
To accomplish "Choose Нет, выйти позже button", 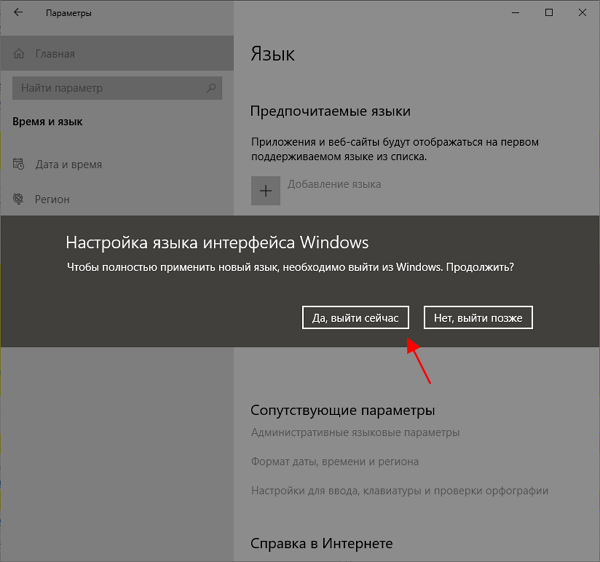I will click(x=478, y=318).
